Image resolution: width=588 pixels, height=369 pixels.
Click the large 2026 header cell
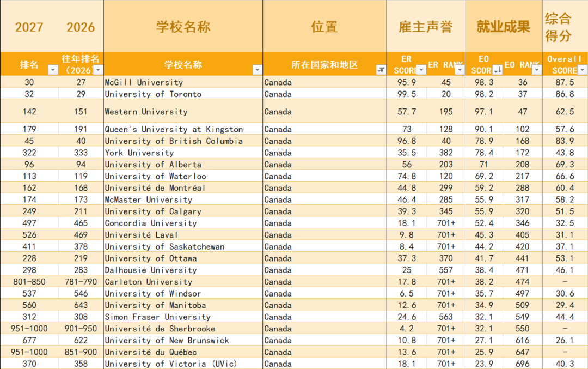[81, 26]
